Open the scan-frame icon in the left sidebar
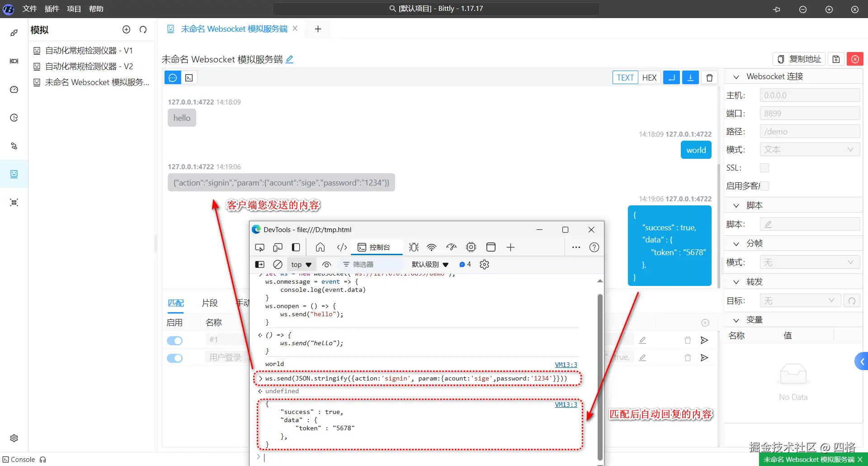Viewport: 868px width, 466px height. pyautogui.click(x=14, y=202)
